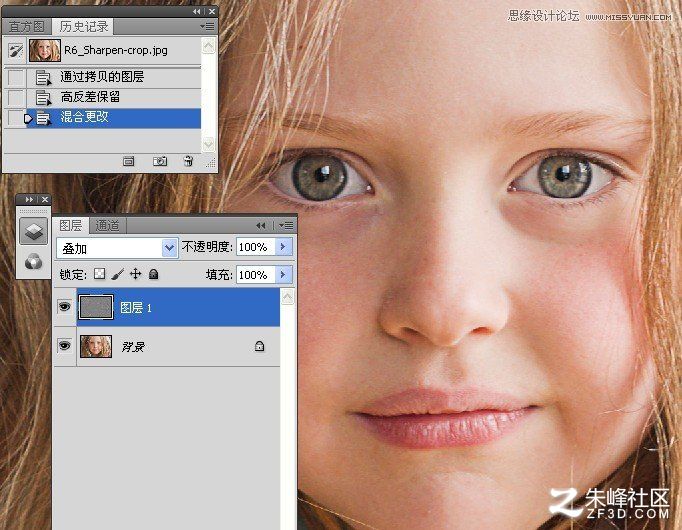Click the History panel resize grip
The height and width of the screenshot is (530, 682).
211,163
